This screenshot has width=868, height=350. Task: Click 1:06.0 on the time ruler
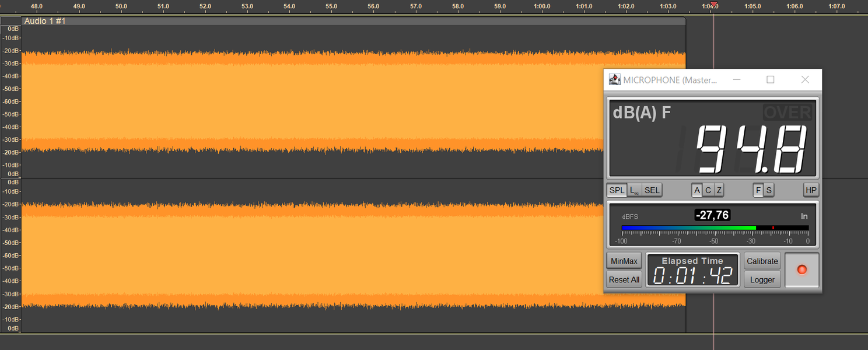794,6
